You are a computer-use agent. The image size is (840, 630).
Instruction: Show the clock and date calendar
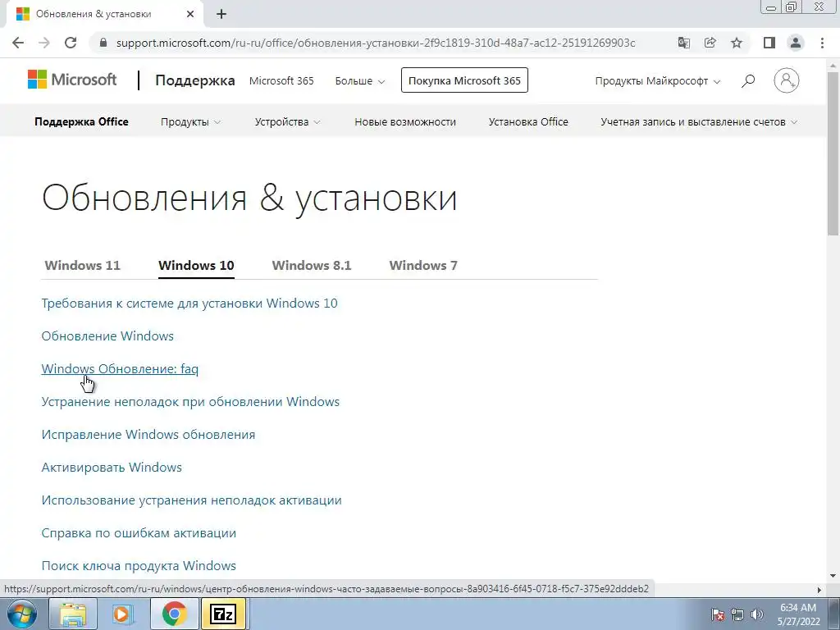pyautogui.click(x=798, y=614)
